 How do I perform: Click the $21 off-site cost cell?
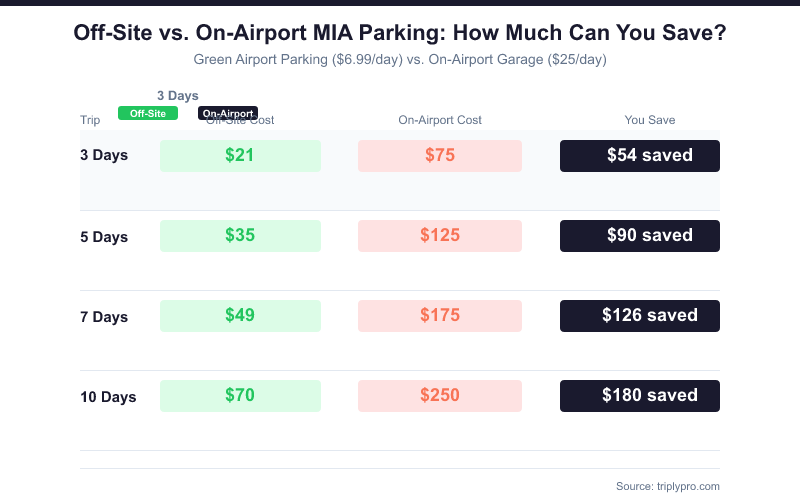[x=240, y=156]
